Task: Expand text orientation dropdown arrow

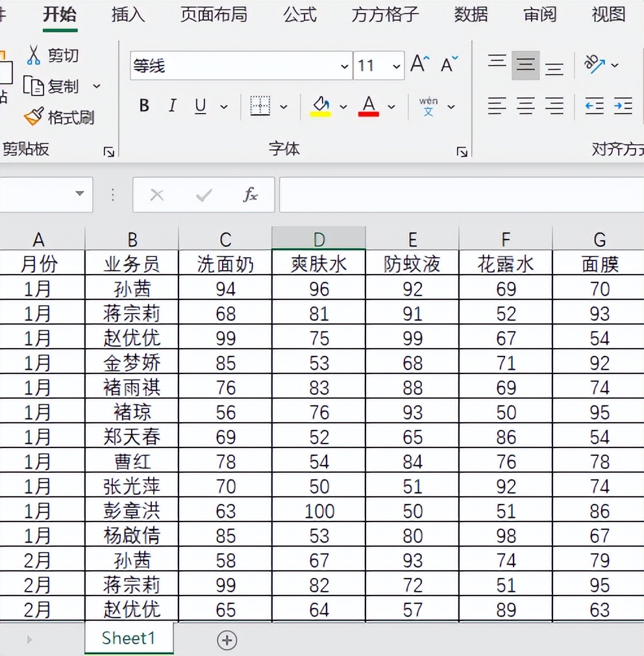Action: [615, 65]
